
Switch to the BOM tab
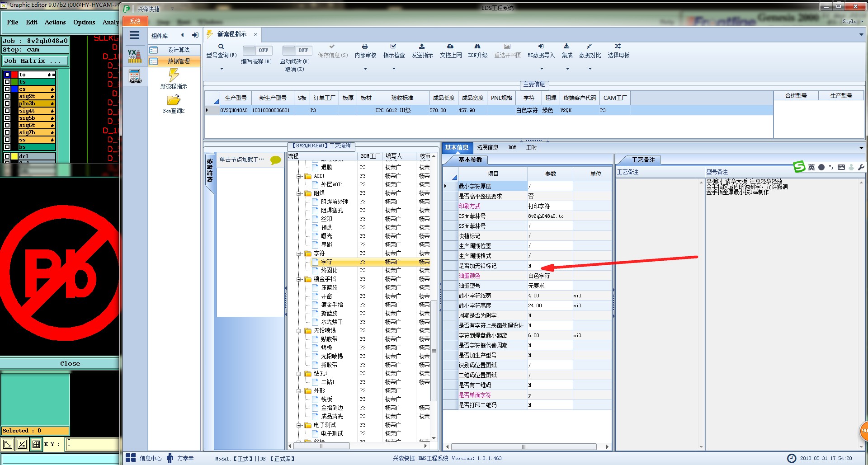[512, 147]
